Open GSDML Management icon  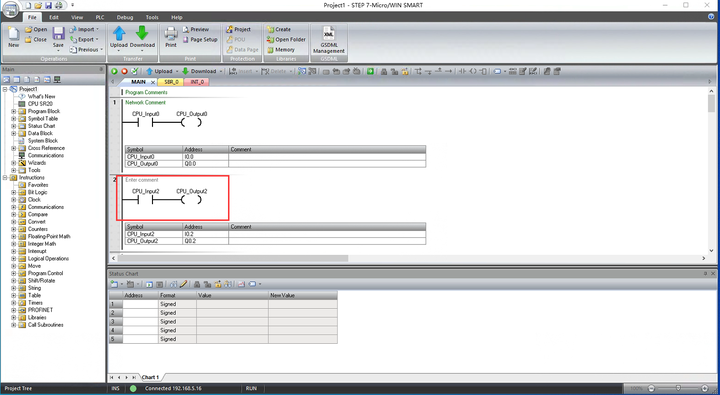329,40
